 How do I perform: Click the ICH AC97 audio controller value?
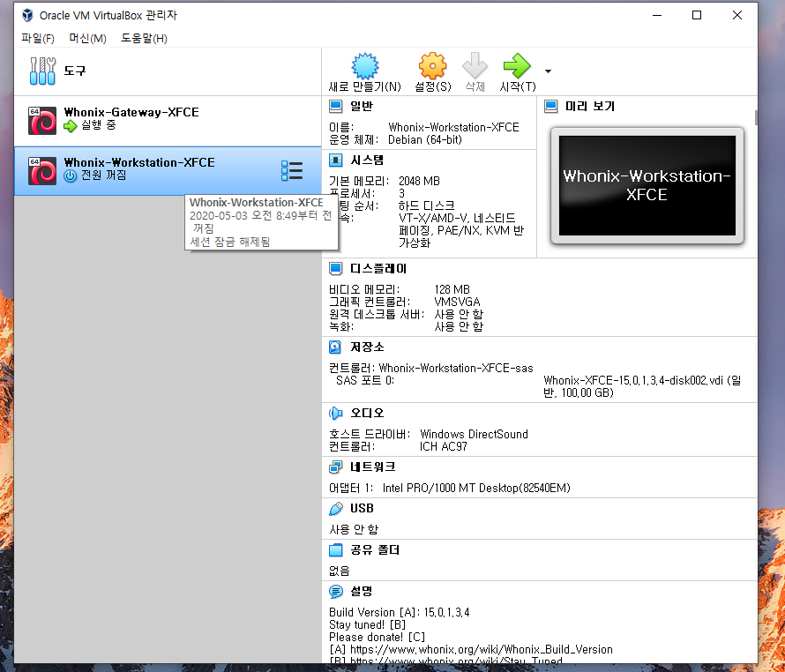(x=444, y=446)
